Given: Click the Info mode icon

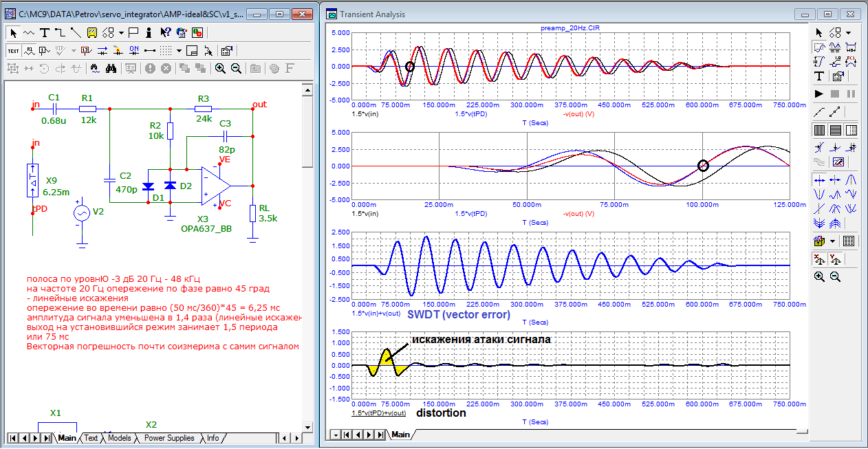Looking at the screenshot, I should click(x=149, y=32).
